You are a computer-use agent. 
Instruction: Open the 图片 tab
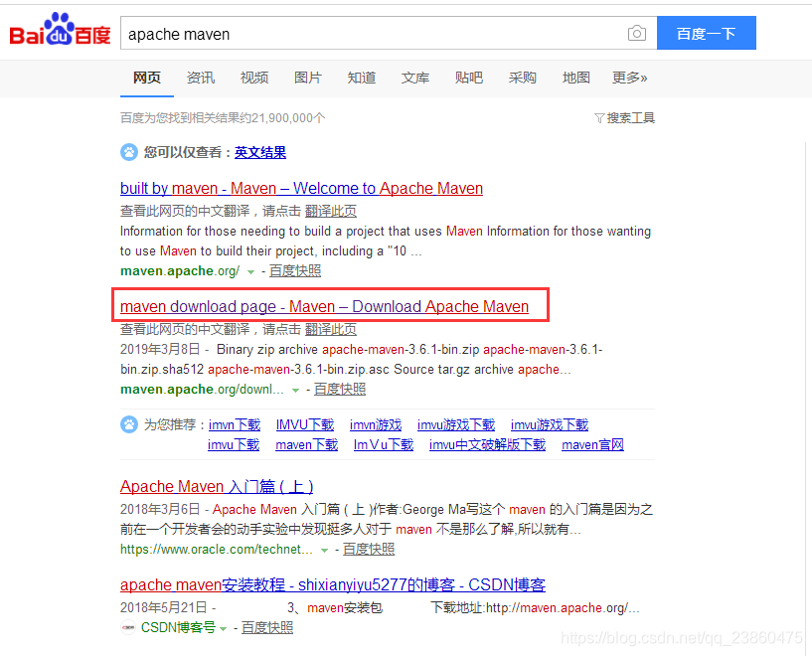click(x=308, y=78)
